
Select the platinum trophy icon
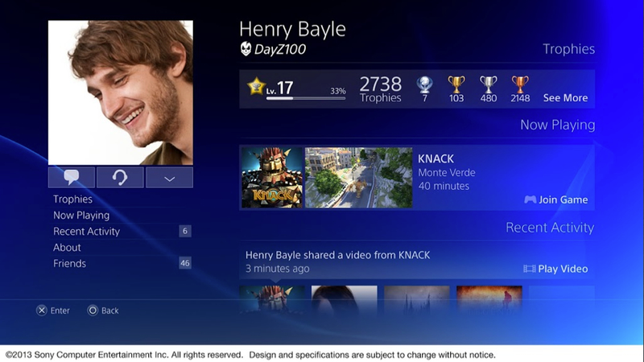425,85
